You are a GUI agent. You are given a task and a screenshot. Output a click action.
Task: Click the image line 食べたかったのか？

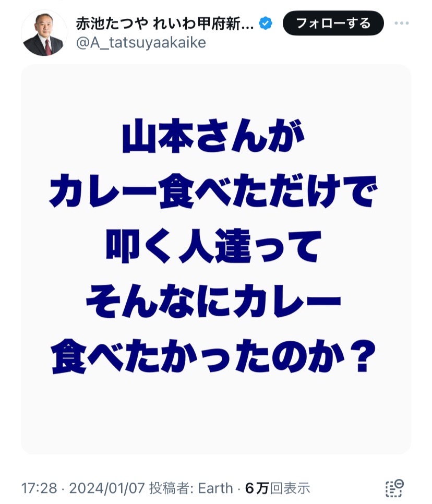coord(213,356)
